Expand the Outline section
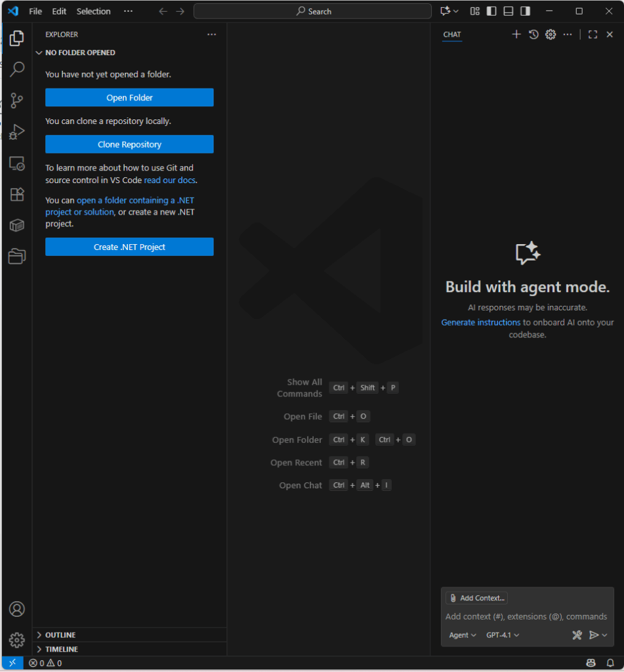This screenshot has width=624, height=672. [x=60, y=635]
